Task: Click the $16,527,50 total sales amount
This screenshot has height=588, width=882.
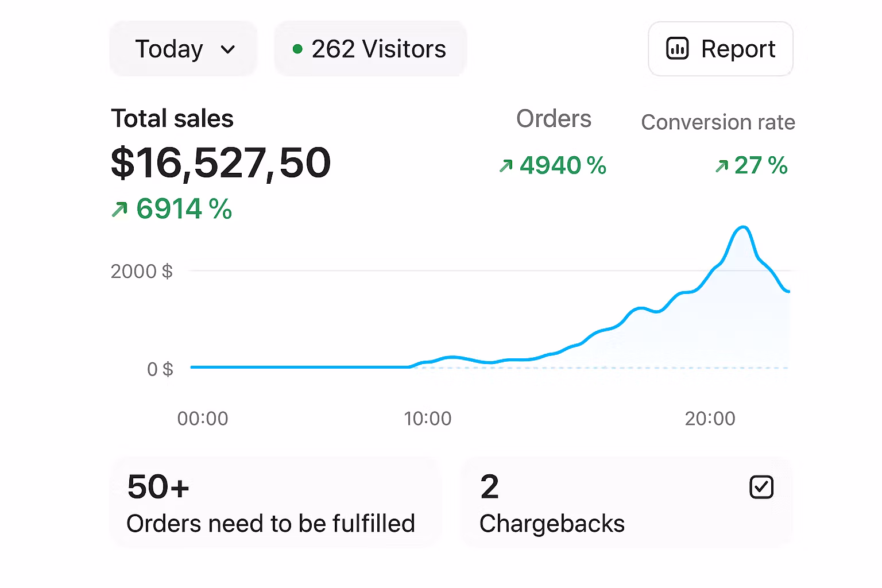Action: [x=221, y=163]
